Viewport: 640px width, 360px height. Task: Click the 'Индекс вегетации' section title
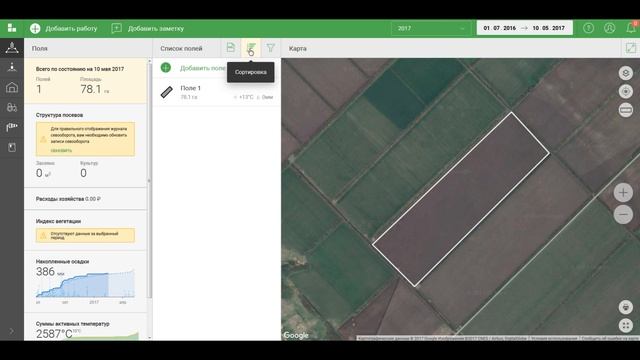[x=58, y=221]
